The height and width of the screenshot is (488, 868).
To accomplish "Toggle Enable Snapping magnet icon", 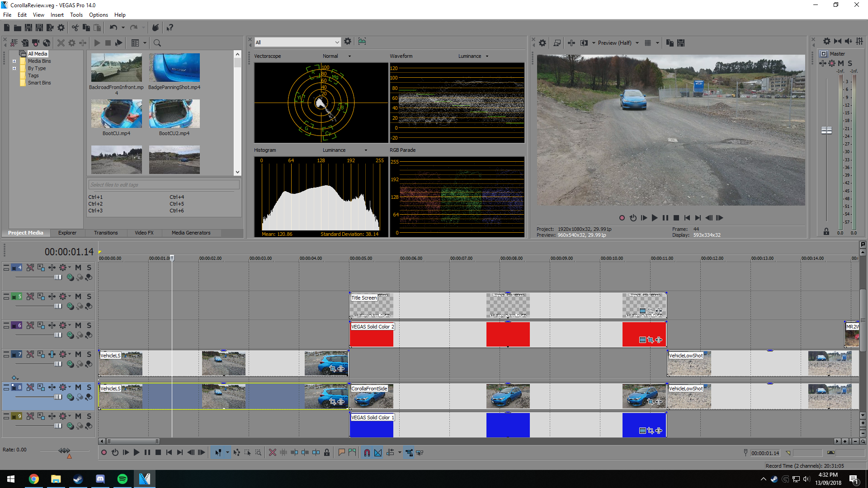I will (367, 453).
